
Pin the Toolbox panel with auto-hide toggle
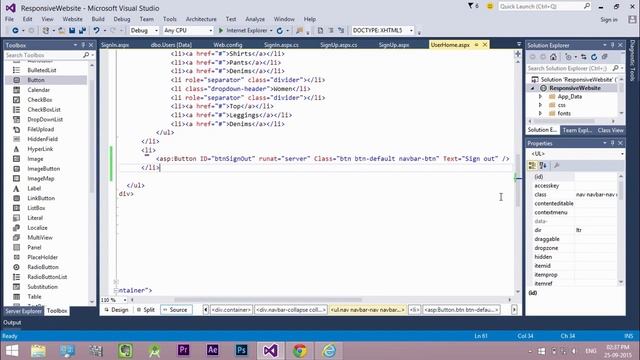(x=83, y=45)
